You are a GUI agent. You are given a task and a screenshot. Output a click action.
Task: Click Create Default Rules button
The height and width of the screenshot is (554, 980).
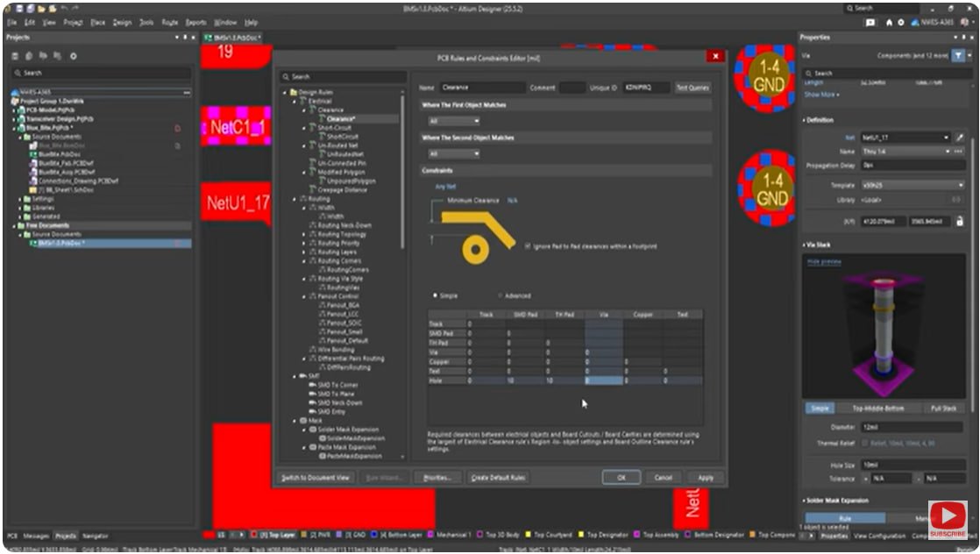point(498,478)
